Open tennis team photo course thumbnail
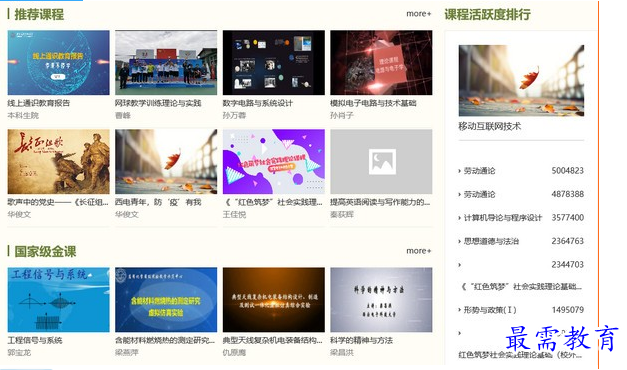627x370 pixels. [x=166, y=62]
